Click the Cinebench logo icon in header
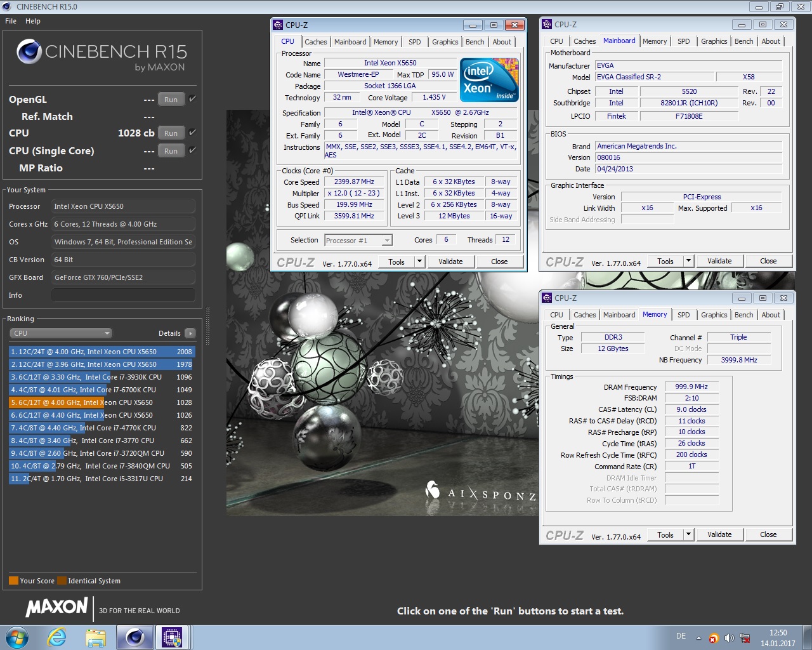The height and width of the screenshot is (650, 812). coord(29,51)
